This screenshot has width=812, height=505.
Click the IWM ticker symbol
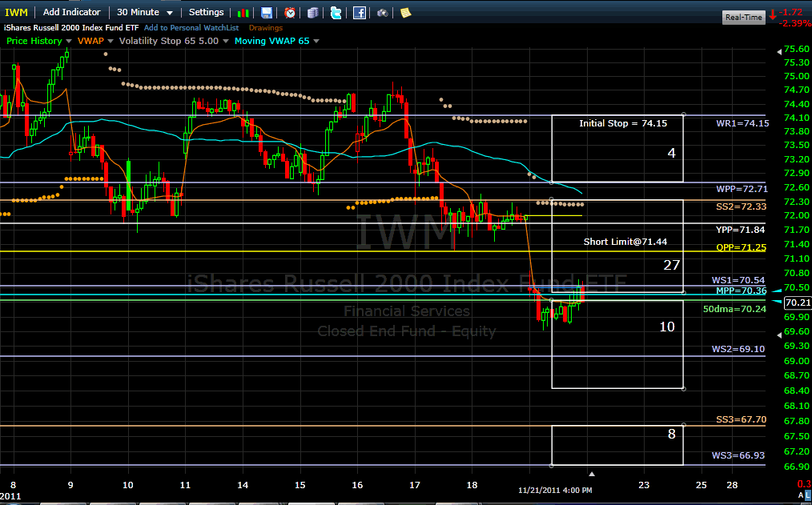point(16,13)
